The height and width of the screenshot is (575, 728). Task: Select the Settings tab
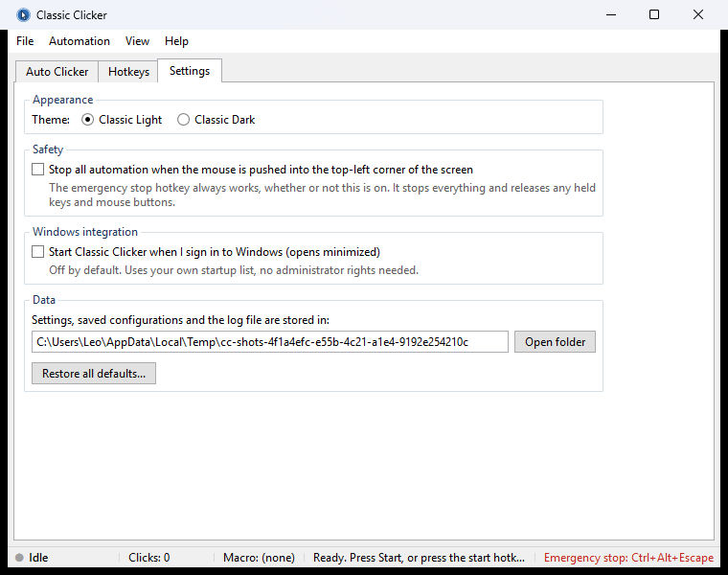pyautogui.click(x=190, y=71)
